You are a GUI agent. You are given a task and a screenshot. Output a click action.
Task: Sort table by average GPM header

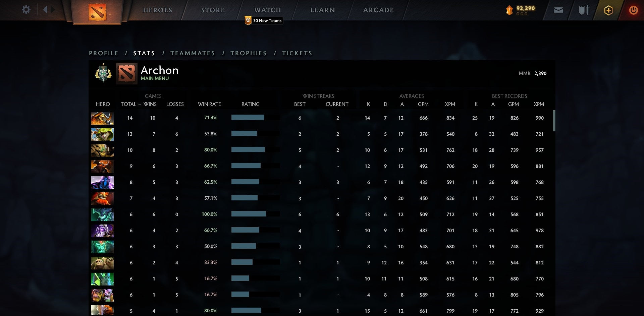point(423,104)
